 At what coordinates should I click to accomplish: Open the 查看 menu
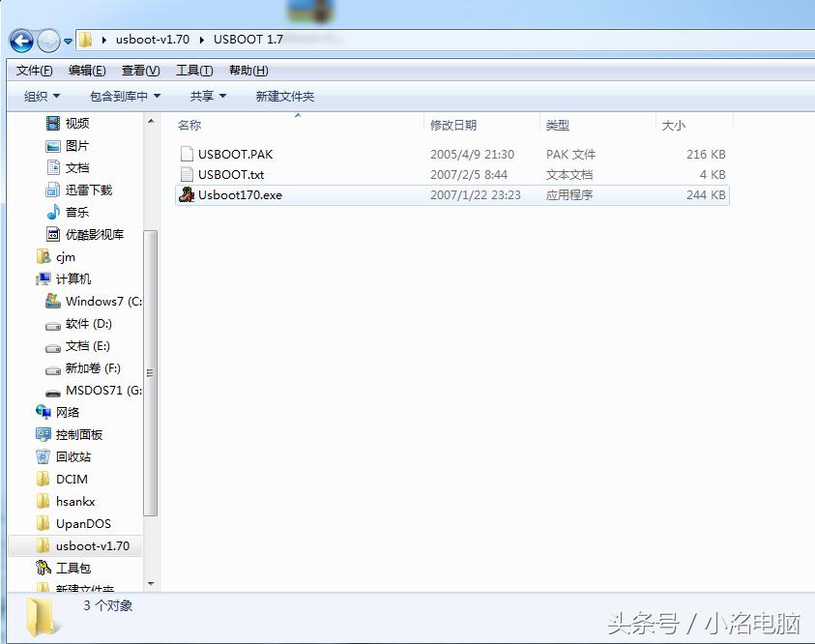click(x=139, y=70)
